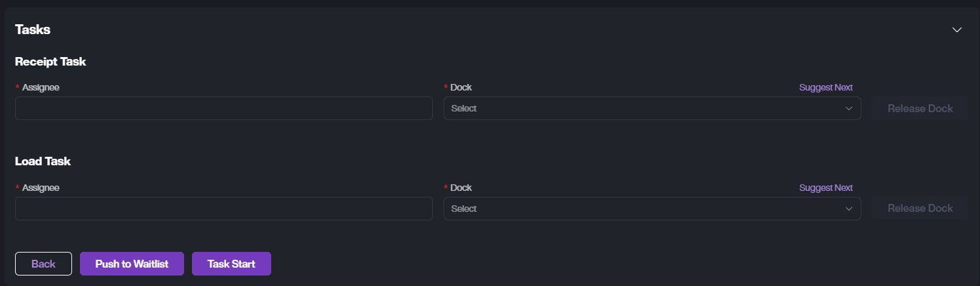This screenshot has width=980, height=286.
Task: Collapse the Tasks section chevron
Action: pos(957,30)
